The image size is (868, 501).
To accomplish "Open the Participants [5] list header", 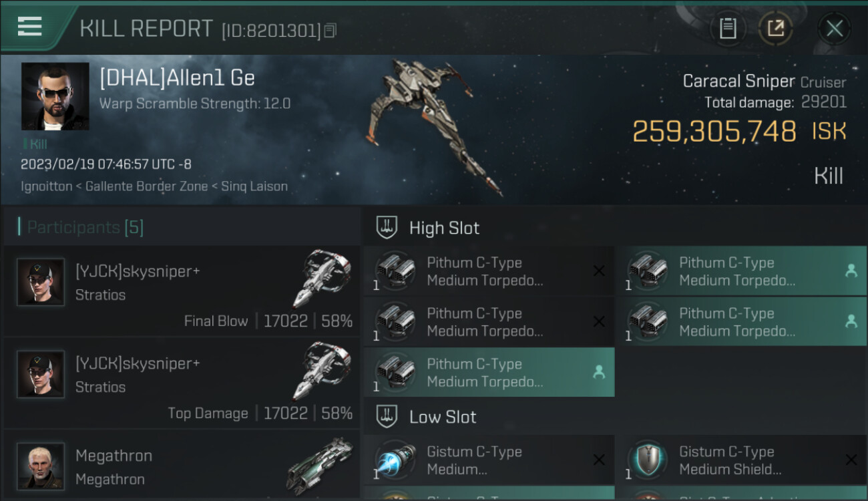I will [x=85, y=227].
